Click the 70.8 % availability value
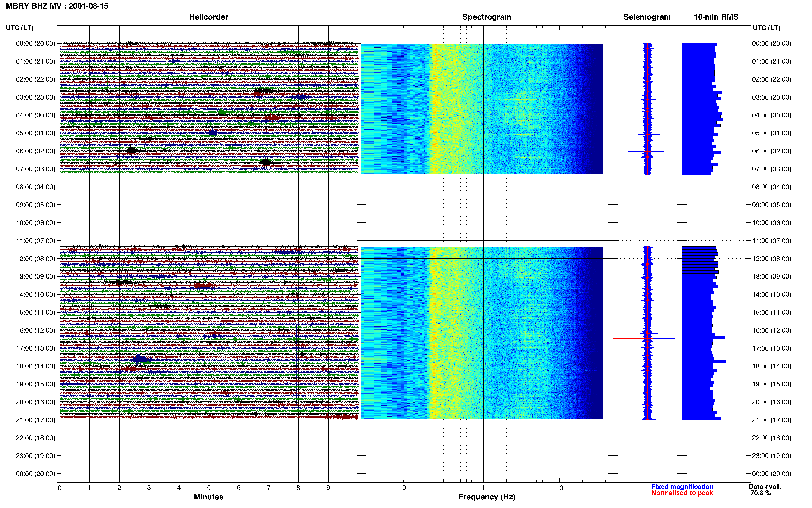Screen dimensions: 812x508 [761, 493]
